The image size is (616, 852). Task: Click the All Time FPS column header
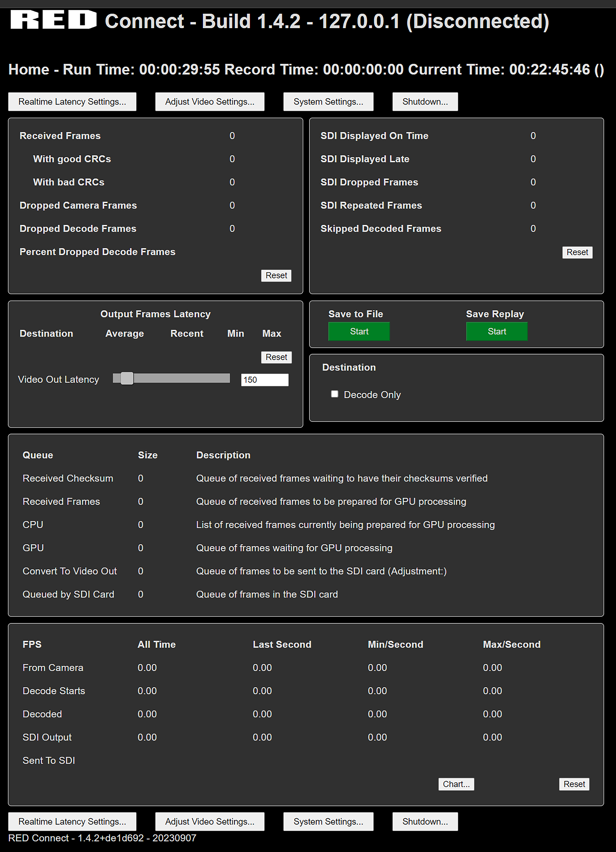(157, 645)
